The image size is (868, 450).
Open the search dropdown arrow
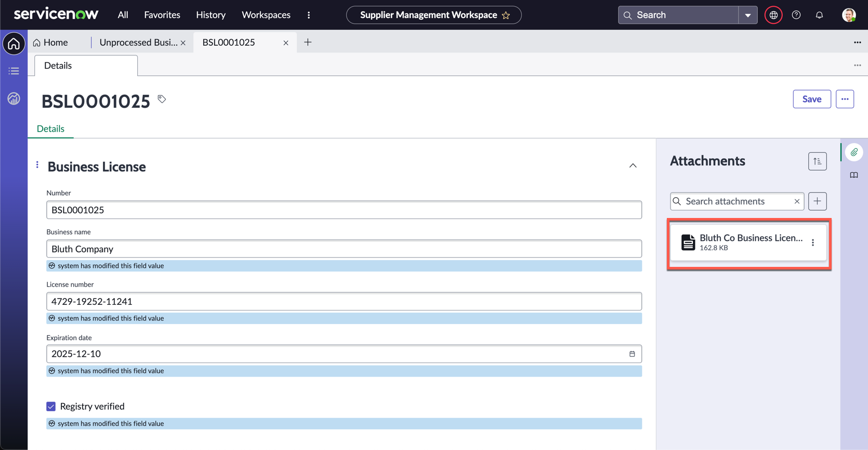coord(747,15)
